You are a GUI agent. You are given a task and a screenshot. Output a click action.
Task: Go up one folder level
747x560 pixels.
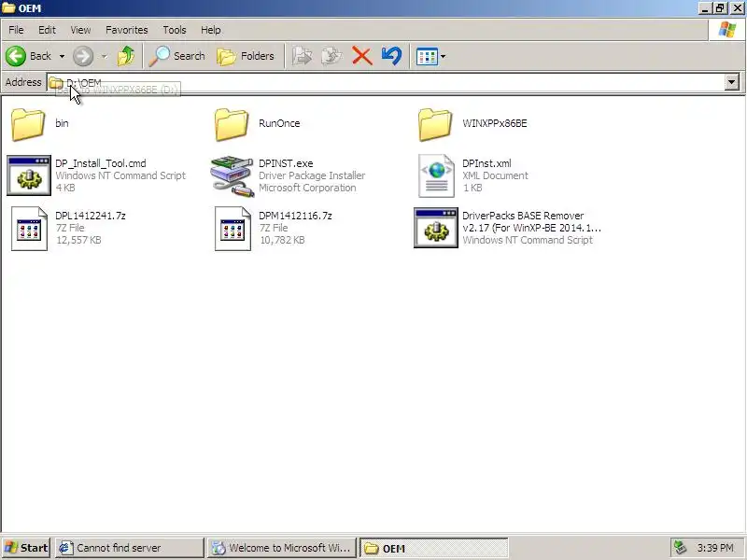(126, 56)
